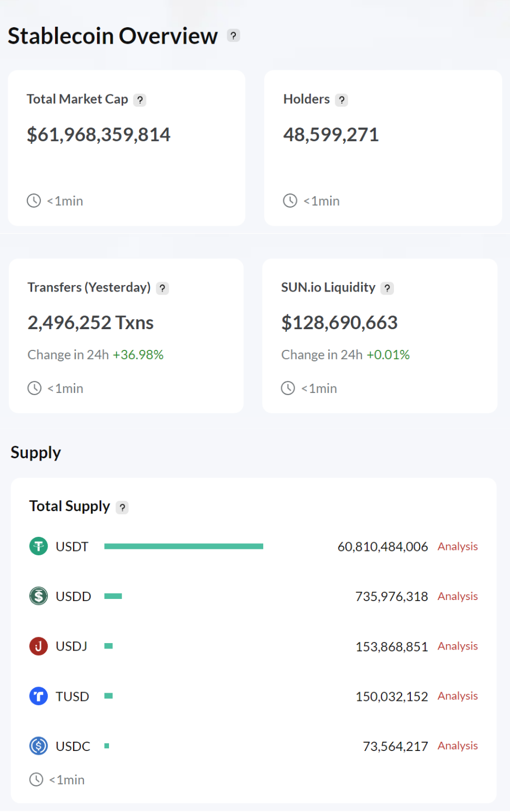This screenshot has height=812, width=510.
Task: Click the USDT supply progress bar
Action: (x=184, y=546)
